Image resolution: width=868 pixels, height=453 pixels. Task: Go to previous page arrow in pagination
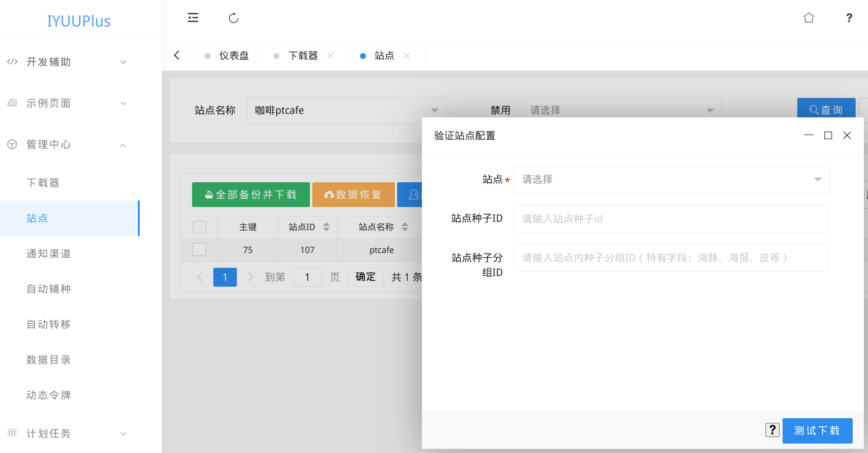coord(200,277)
